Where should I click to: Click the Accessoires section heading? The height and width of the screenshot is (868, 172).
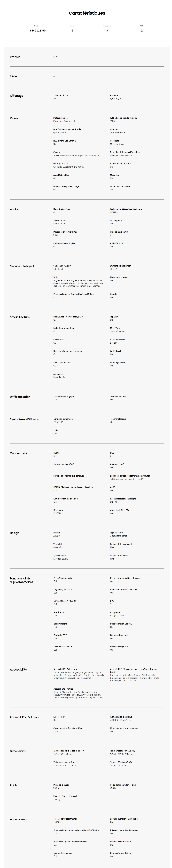(x=18, y=819)
